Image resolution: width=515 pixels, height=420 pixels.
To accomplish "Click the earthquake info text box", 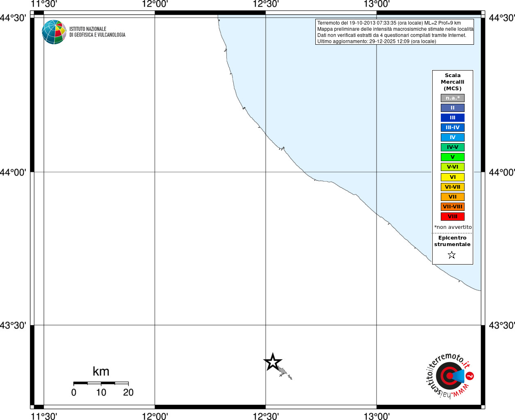I will pos(394,32).
